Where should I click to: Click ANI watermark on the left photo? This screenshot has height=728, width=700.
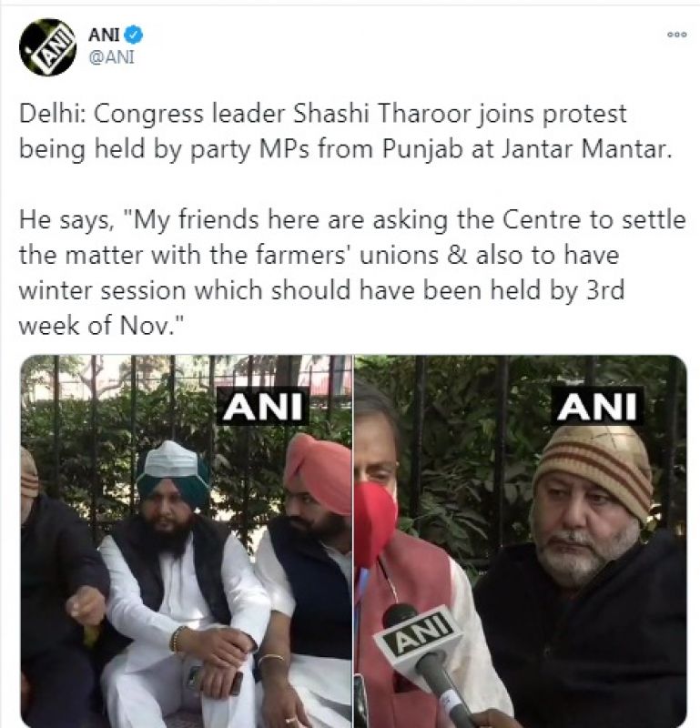263,406
